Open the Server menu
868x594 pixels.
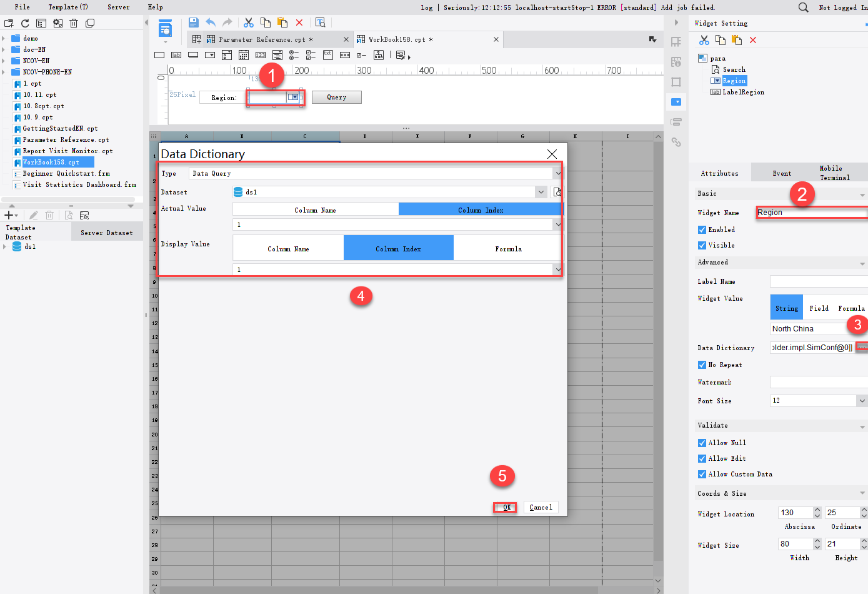(118, 7)
